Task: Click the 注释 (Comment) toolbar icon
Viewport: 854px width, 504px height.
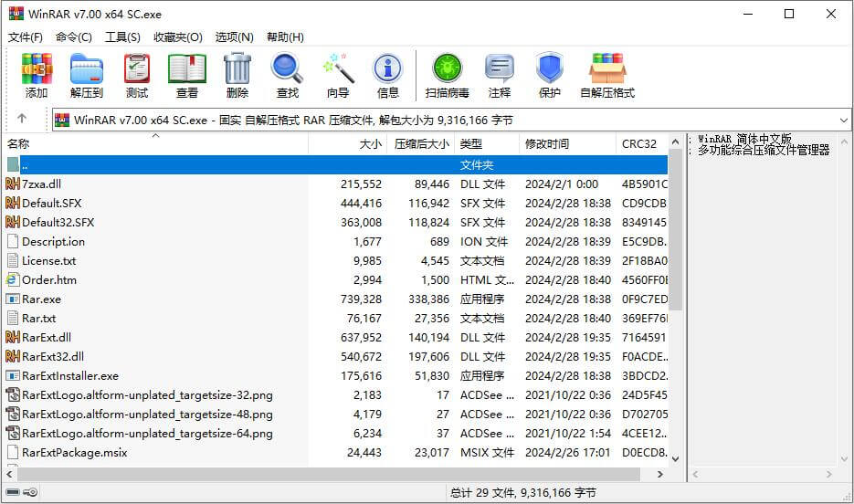Action: pyautogui.click(x=500, y=68)
